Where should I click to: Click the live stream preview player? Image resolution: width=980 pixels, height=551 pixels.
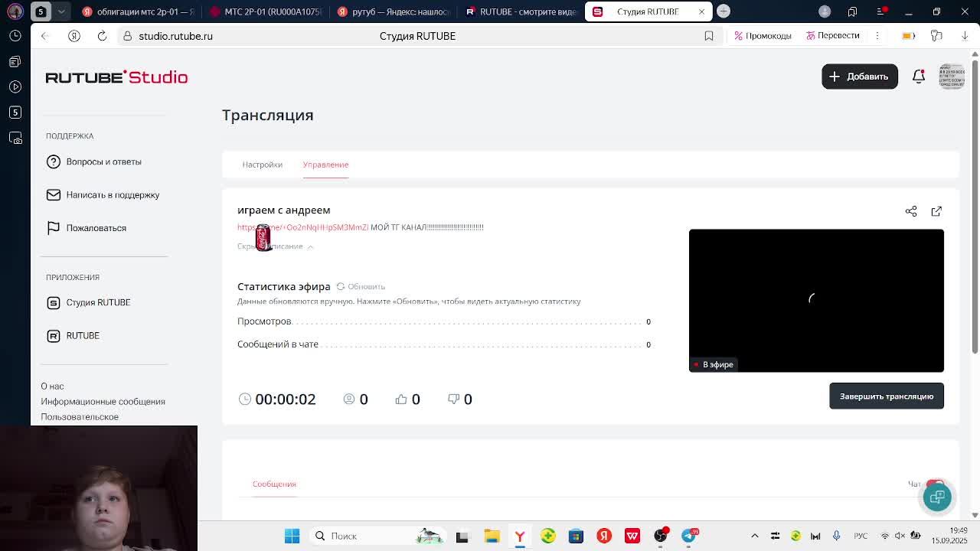(x=816, y=301)
